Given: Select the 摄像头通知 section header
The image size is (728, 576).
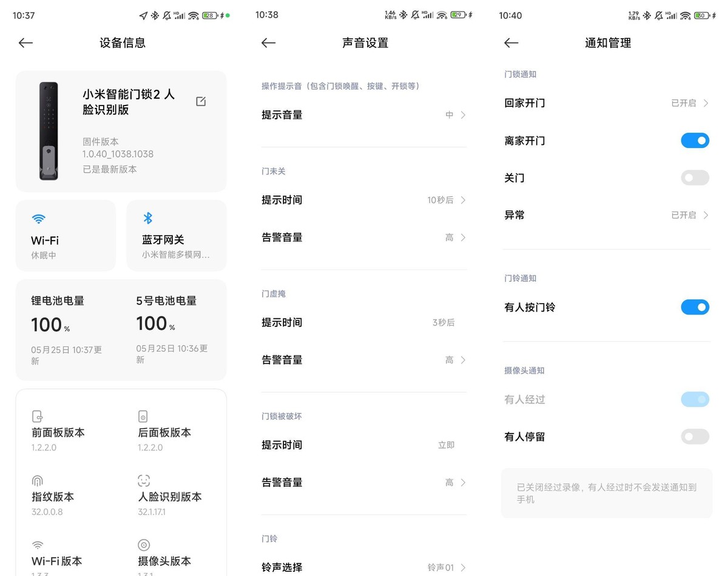Looking at the screenshot, I should [525, 370].
